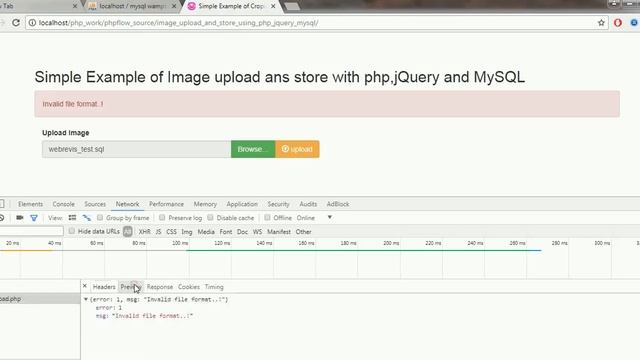Capture screenshots camera icon in Network toolbar
Viewport: 640px width, 360px height.
pos(20,218)
